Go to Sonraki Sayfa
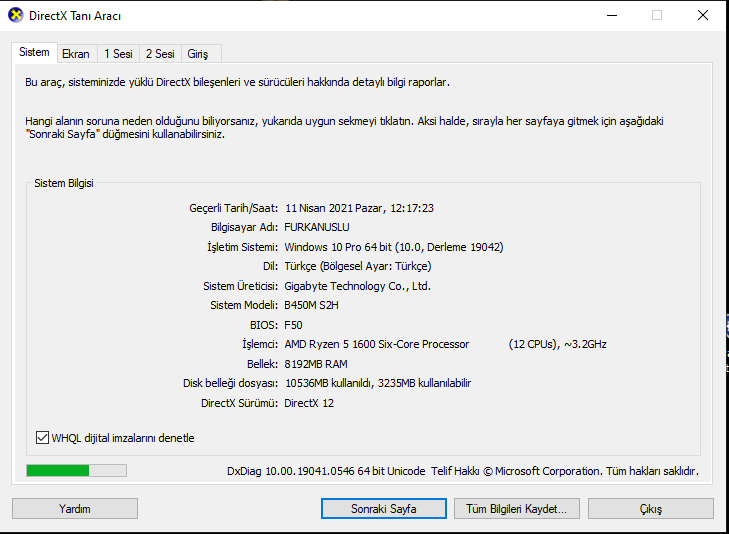The image size is (729, 534). click(384, 509)
